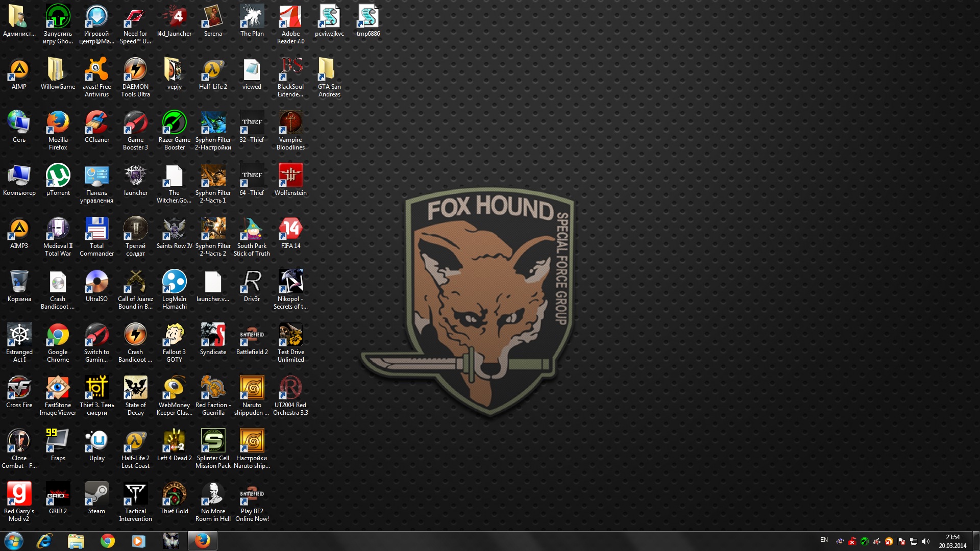Launch CCleaner from the desktop
The height and width of the screenshot is (551, 980).
coord(96,127)
